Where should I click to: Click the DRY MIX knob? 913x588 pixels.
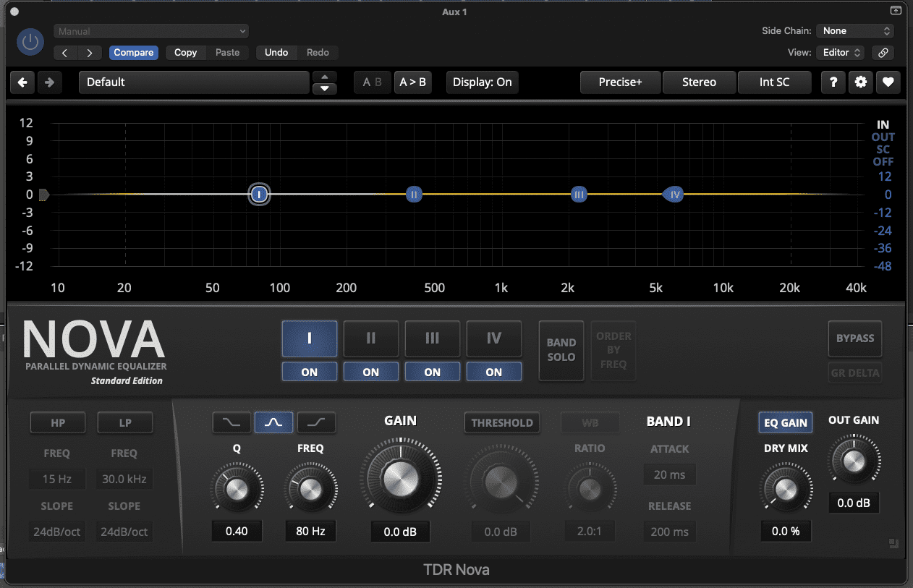click(786, 489)
